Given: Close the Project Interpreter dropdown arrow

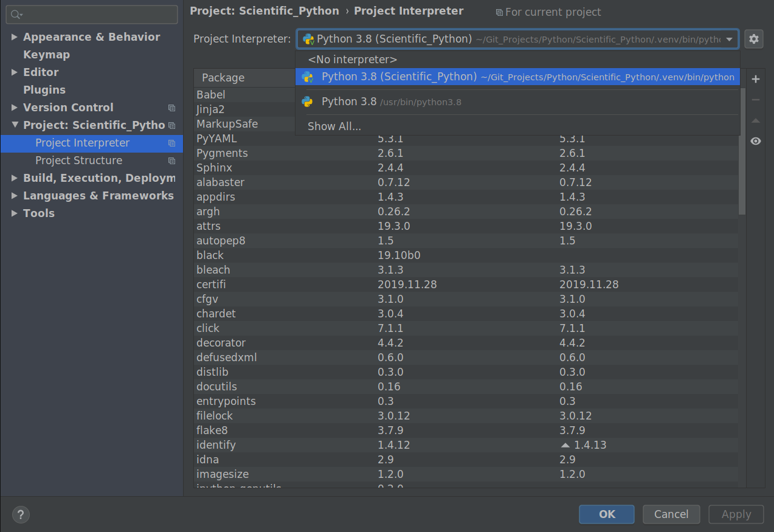Looking at the screenshot, I should 730,39.
